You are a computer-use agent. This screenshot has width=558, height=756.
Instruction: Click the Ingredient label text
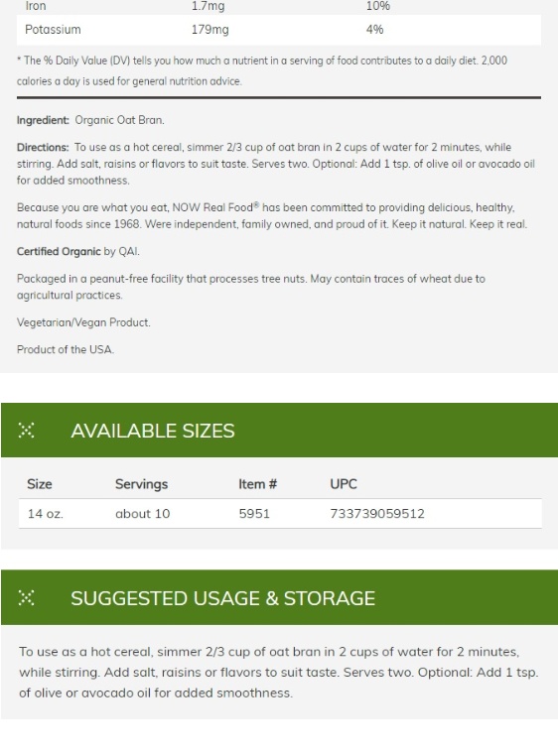point(43,120)
